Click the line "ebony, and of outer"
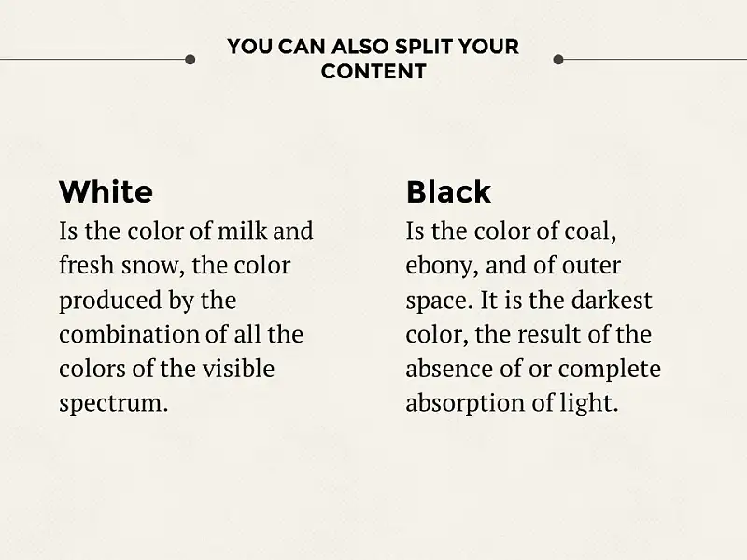The image size is (747, 560). (513, 266)
